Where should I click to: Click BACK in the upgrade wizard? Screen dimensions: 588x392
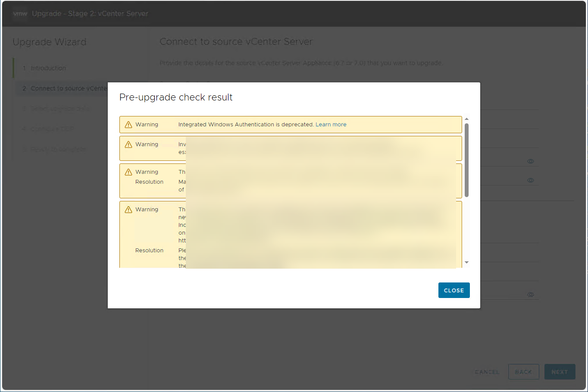click(523, 372)
